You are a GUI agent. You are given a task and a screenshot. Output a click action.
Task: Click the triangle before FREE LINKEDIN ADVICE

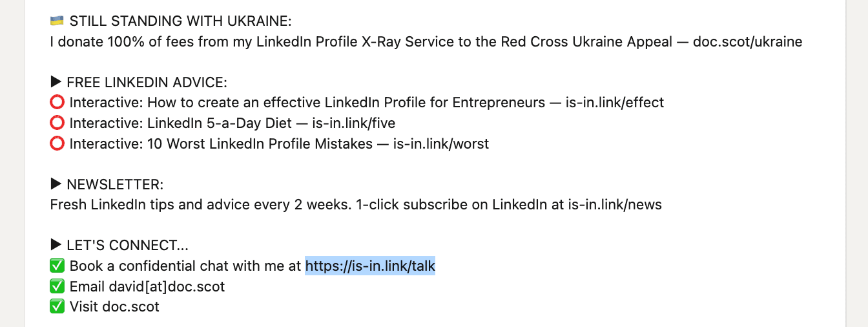pyautogui.click(x=56, y=83)
